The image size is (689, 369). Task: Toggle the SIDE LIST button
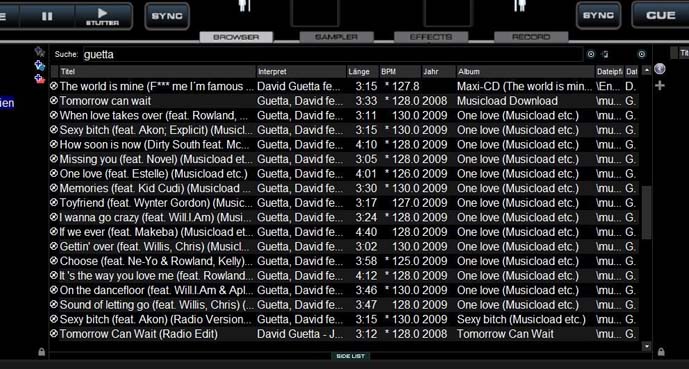pos(350,356)
